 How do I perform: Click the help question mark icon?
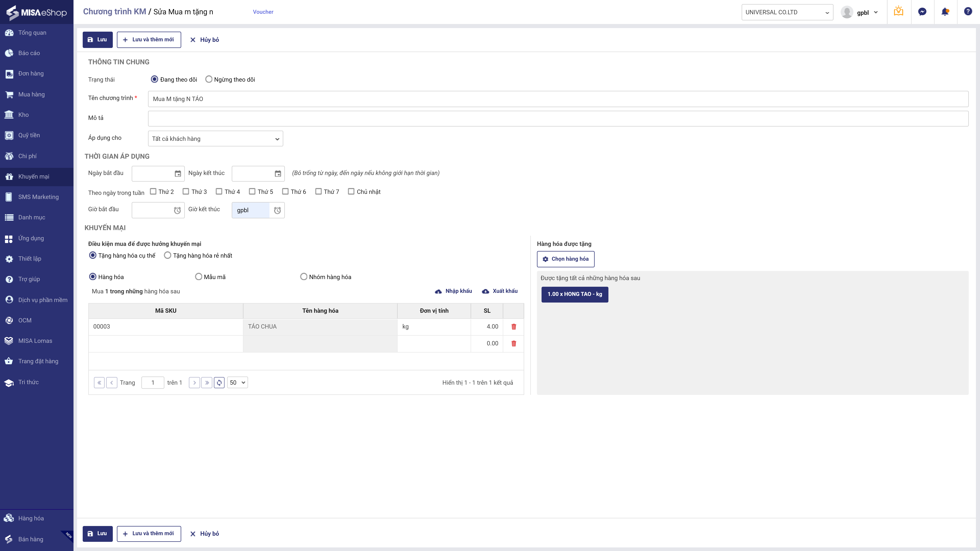coord(968,11)
